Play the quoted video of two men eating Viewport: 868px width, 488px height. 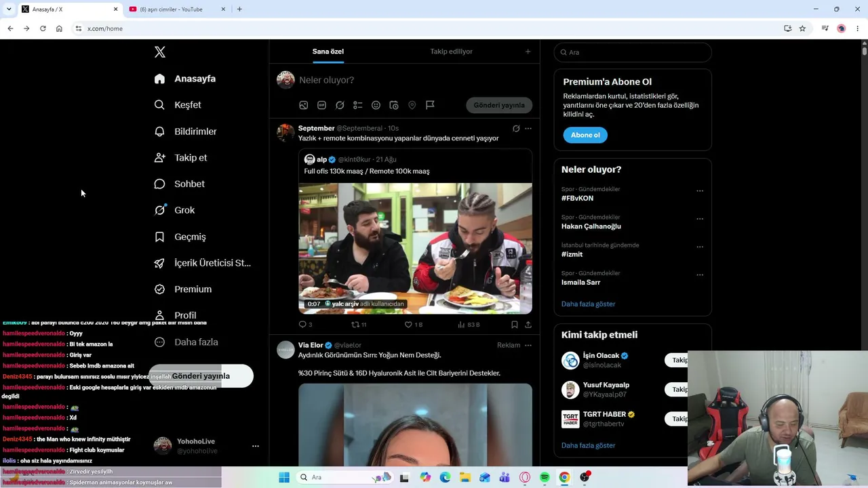point(416,248)
